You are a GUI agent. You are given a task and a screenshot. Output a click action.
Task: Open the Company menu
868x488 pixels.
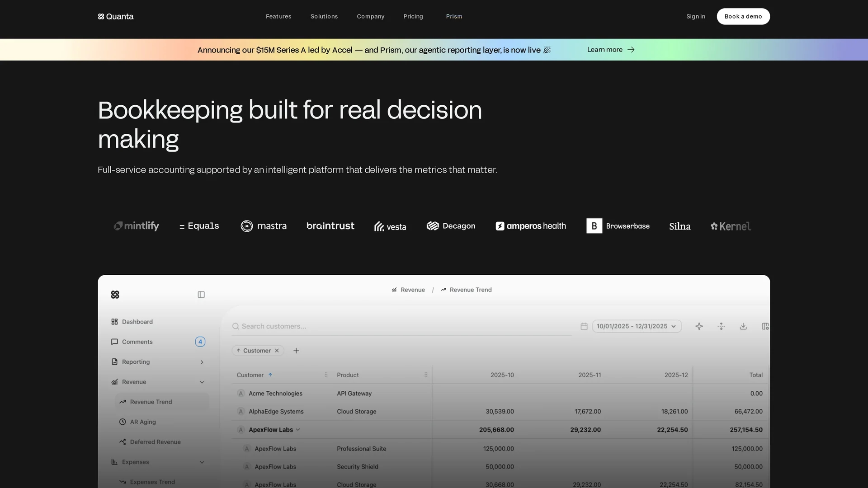click(x=371, y=16)
